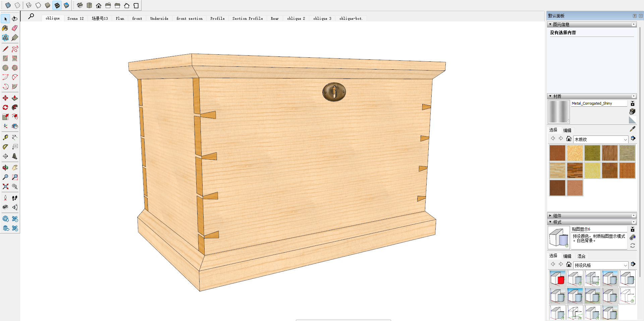
Task: Toggle Monochrome face style
Action: [66, 5]
